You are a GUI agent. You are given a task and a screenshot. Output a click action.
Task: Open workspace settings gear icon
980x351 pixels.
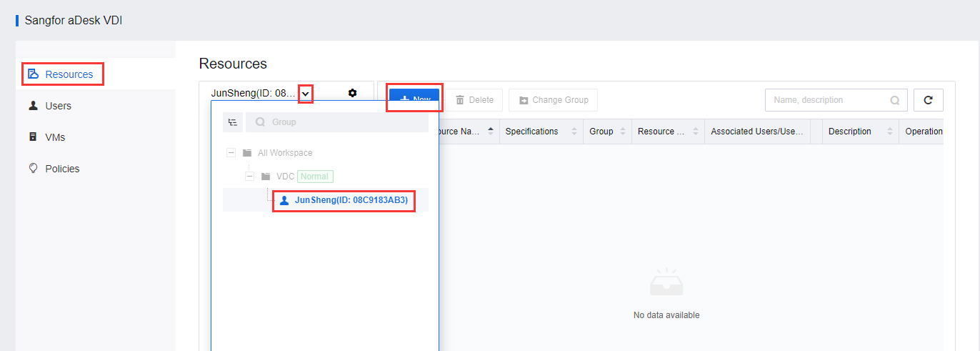click(352, 93)
